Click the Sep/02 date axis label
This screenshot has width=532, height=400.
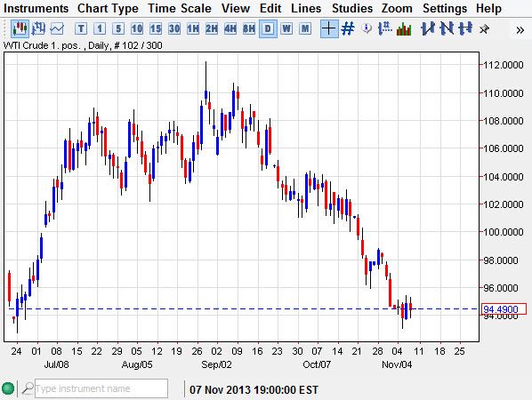tap(216, 364)
